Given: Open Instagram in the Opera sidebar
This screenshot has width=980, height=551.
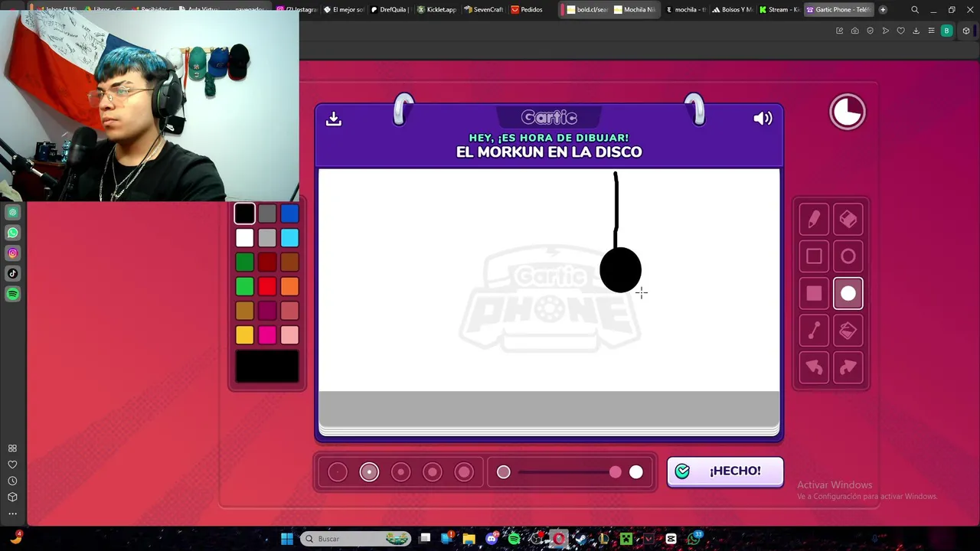Looking at the screenshot, I should click(x=13, y=253).
